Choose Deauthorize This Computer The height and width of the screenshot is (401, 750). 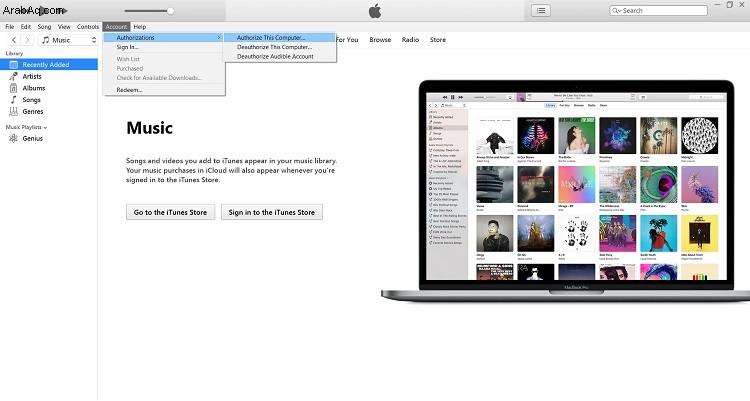click(280, 47)
